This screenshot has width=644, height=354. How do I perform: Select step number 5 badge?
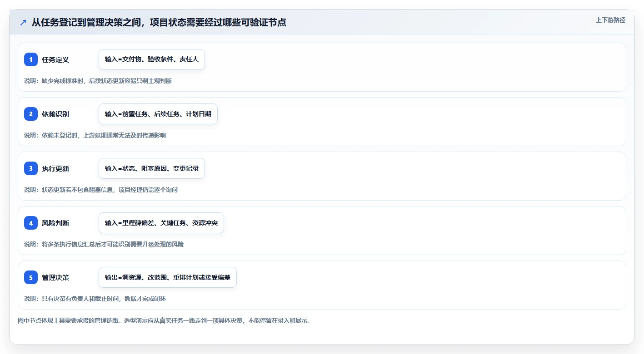click(x=31, y=277)
